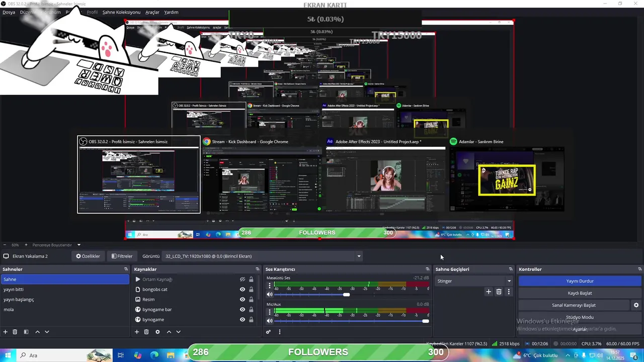Remove selected source with Kaynaklar trash icon
Viewport: 644px width, 362px height.
(146, 332)
